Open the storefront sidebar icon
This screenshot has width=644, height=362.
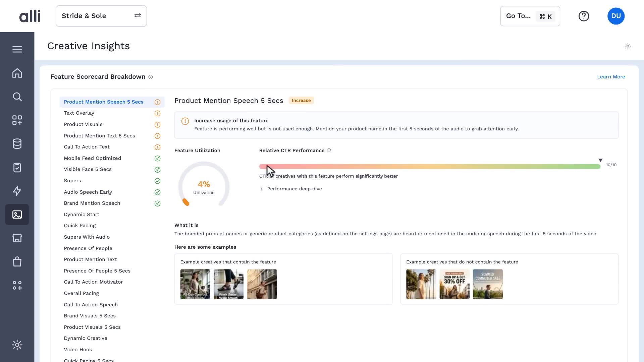tap(17, 238)
